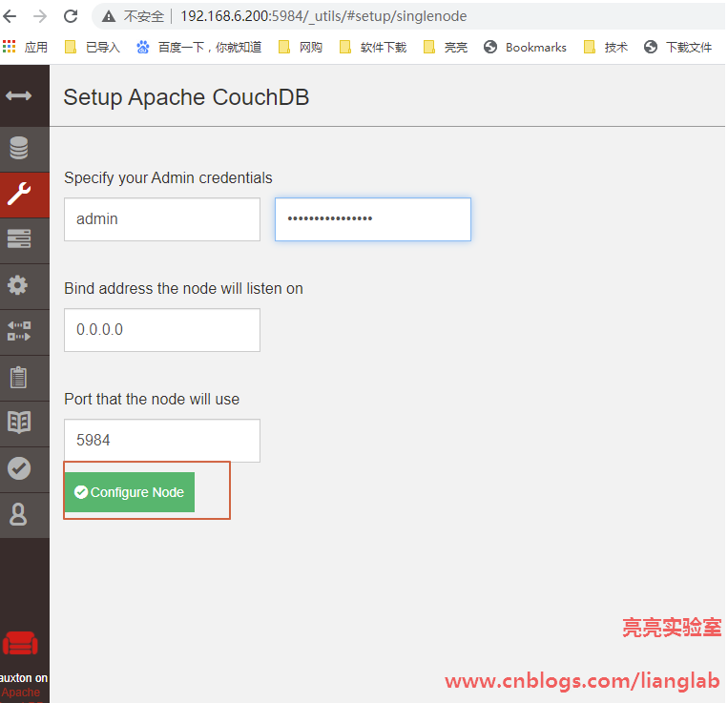This screenshot has width=728, height=703.
Task: Open the 已导入 bookmark folder
Action: click(92, 47)
